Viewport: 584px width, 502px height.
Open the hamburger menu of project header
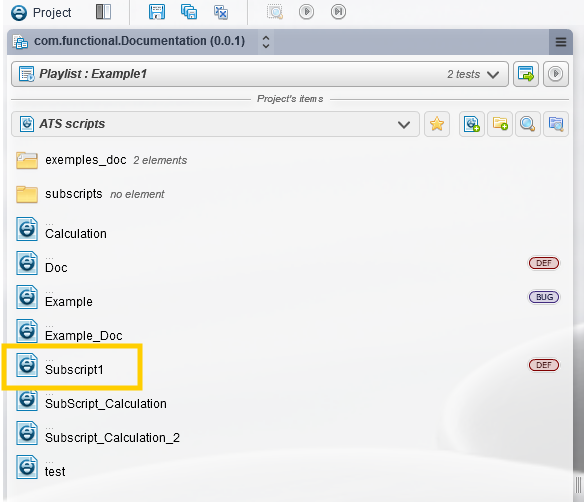561,42
